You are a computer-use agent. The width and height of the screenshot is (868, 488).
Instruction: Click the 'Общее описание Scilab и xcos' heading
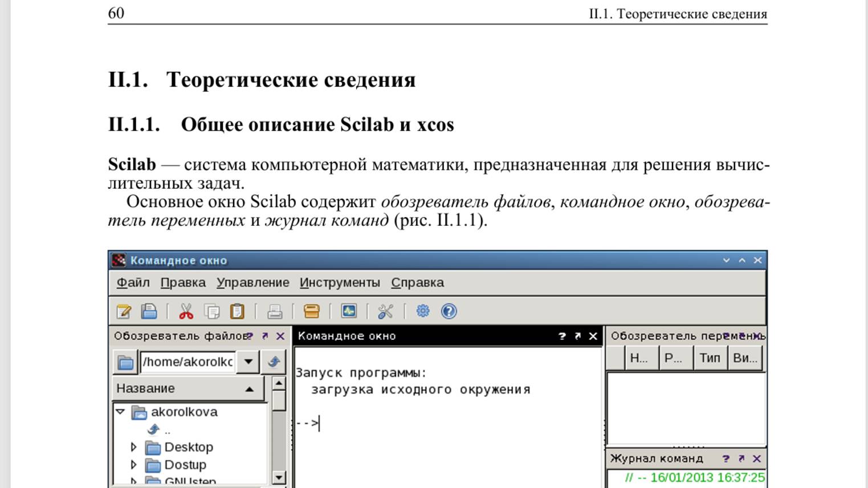click(x=317, y=125)
